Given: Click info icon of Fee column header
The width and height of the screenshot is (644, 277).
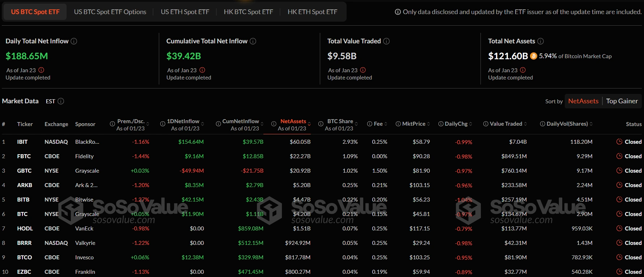Looking at the screenshot, I should [x=370, y=124].
